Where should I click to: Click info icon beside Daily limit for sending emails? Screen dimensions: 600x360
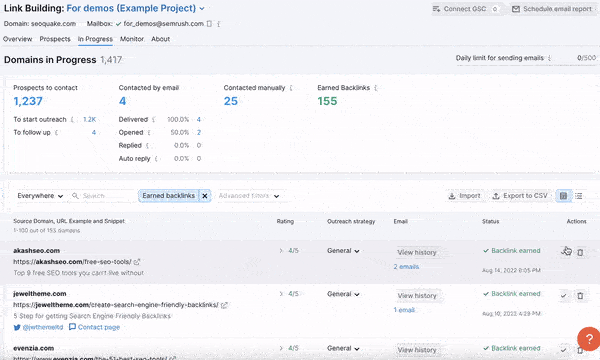click(x=549, y=58)
